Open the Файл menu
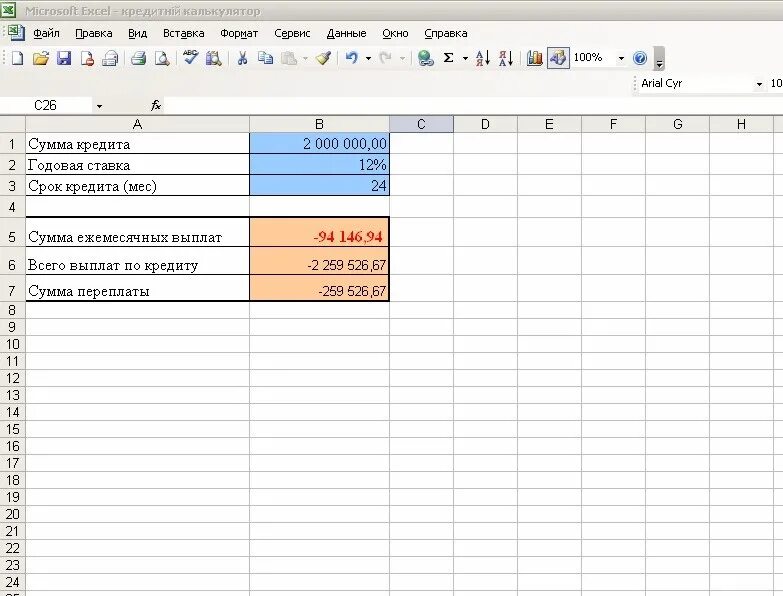Screen dimensions: 783x596 click(46, 33)
